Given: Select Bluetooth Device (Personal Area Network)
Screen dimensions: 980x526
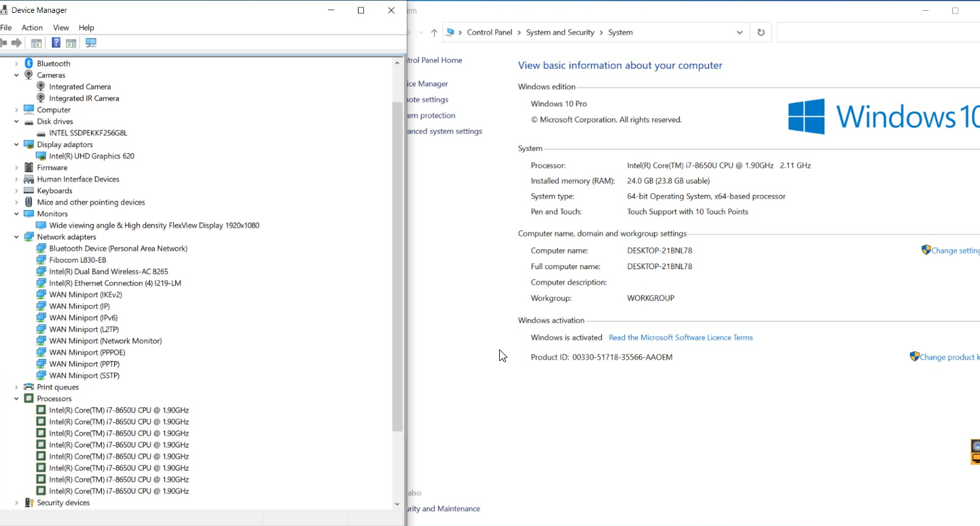Looking at the screenshot, I should (x=118, y=248).
